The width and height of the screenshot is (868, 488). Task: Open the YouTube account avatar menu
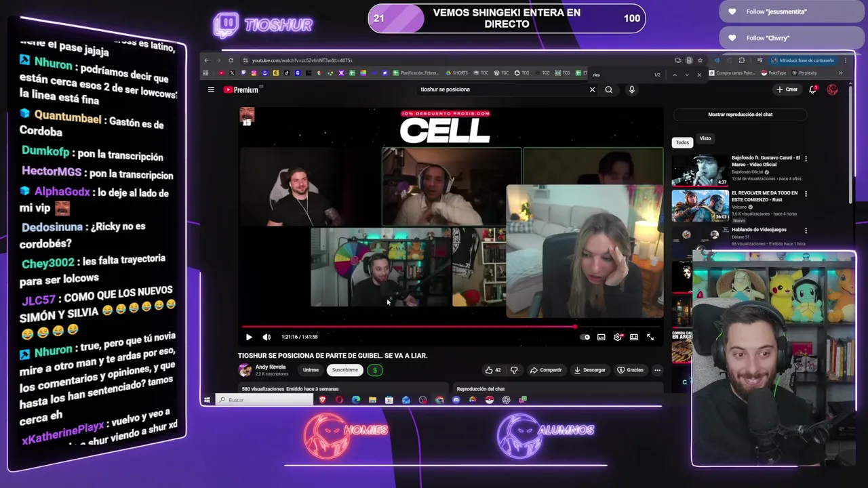pyautogui.click(x=832, y=89)
